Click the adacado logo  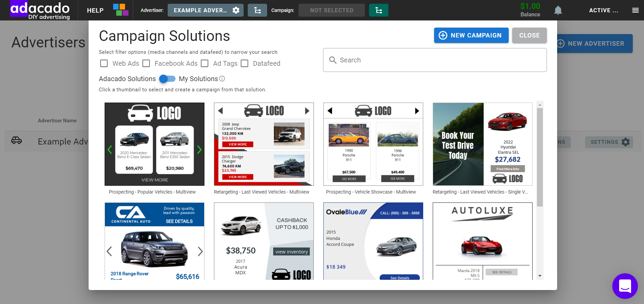click(x=40, y=10)
